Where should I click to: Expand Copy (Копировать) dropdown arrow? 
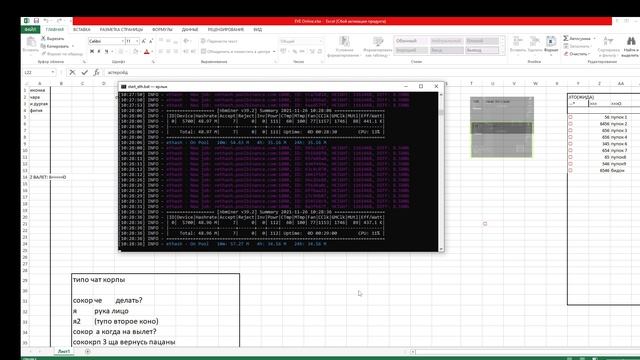[x=73, y=46]
